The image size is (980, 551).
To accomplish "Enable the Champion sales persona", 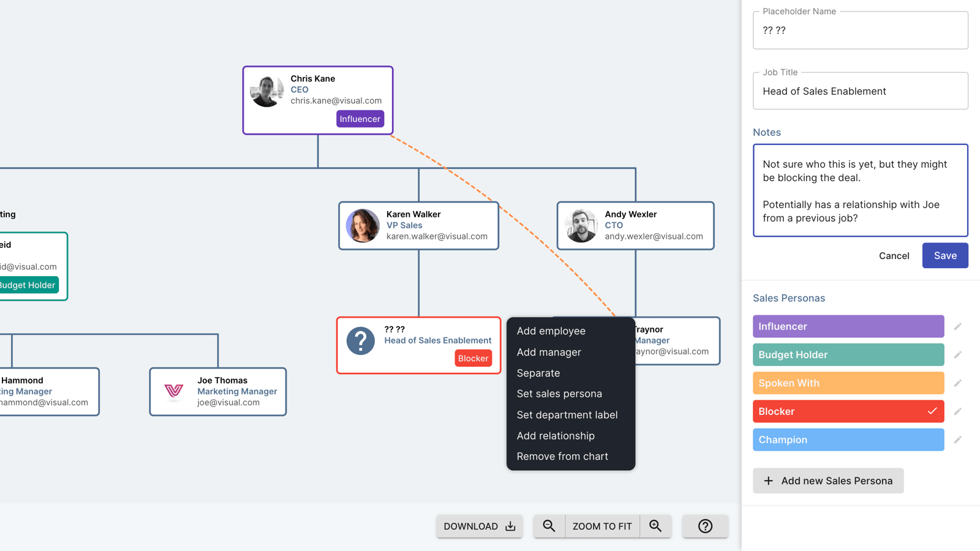I will 848,440.
